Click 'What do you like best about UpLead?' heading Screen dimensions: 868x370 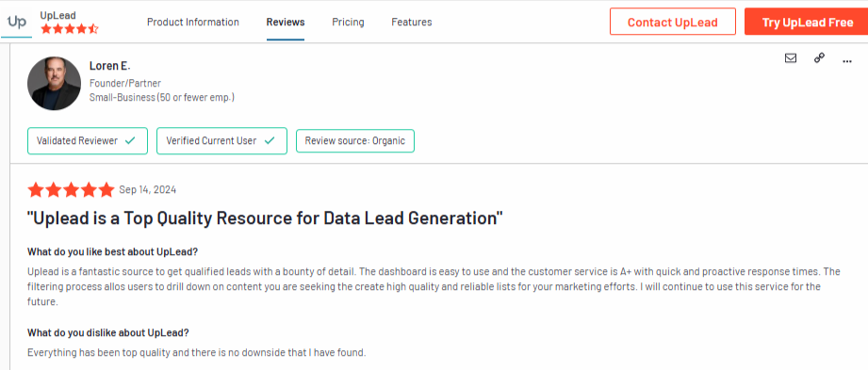point(112,251)
